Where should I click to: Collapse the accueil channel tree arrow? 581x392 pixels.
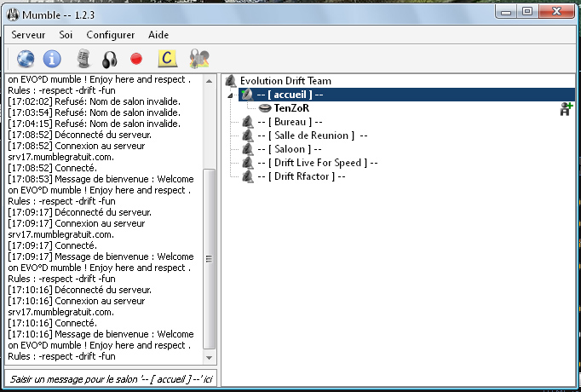tap(231, 95)
